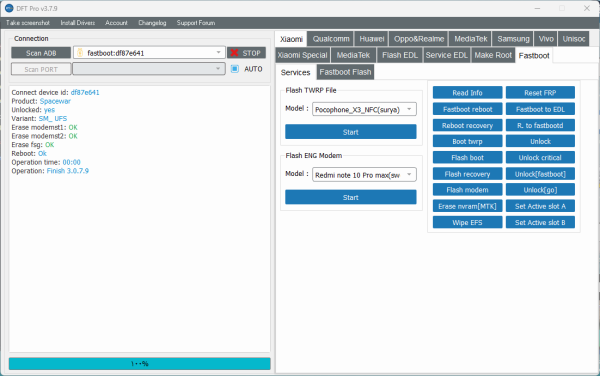Click the STOP button
Image resolution: width=600 pixels, height=376 pixels.
tap(246, 53)
